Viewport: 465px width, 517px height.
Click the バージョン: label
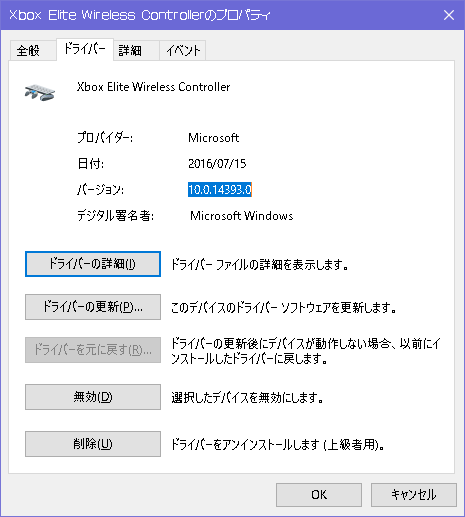[100, 190]
